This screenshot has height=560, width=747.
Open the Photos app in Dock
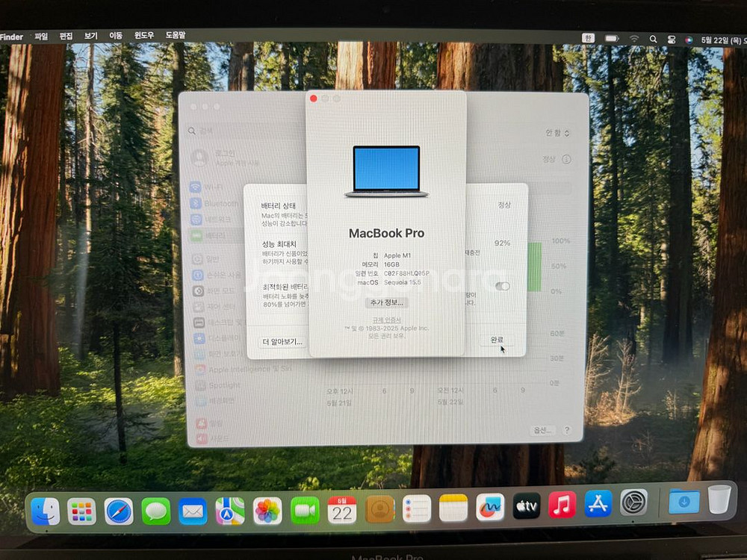click(267, 511)
